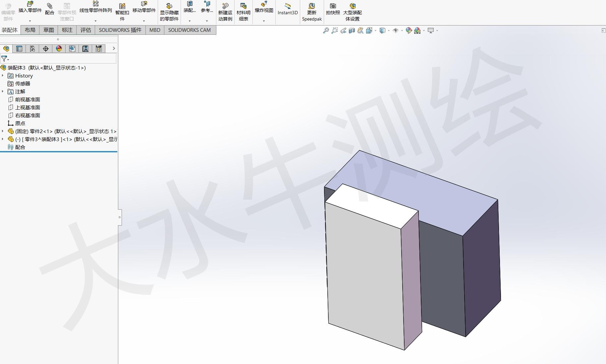Select 前视基准面 in the feature tree

pos(28,99)
